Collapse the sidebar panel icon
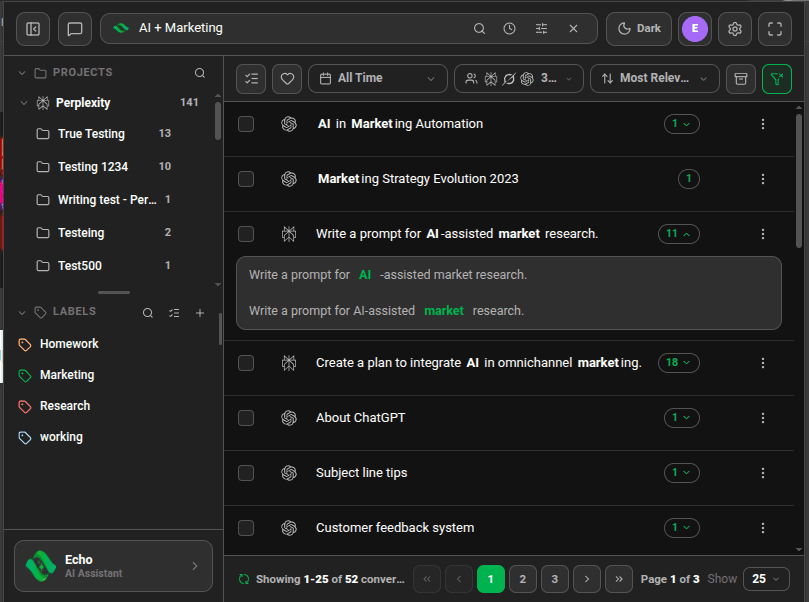The image size is (809, 602). click(x=33, y=29)
